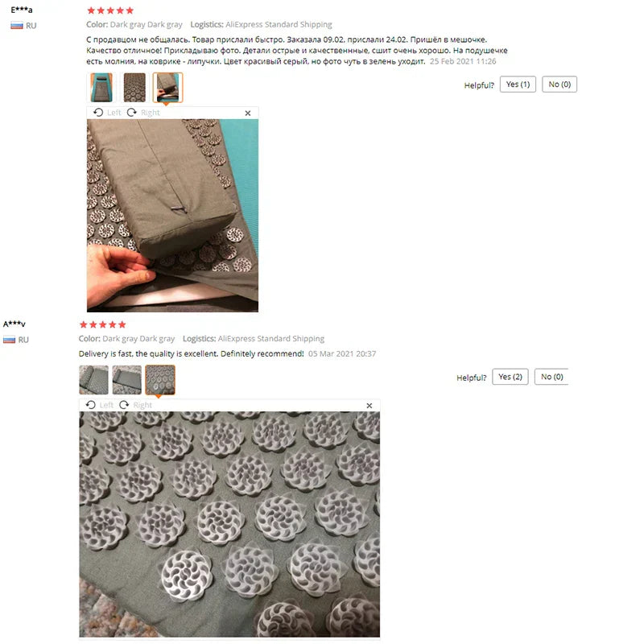
Task: Rotate first review photo right
Action: pos(143,113)
